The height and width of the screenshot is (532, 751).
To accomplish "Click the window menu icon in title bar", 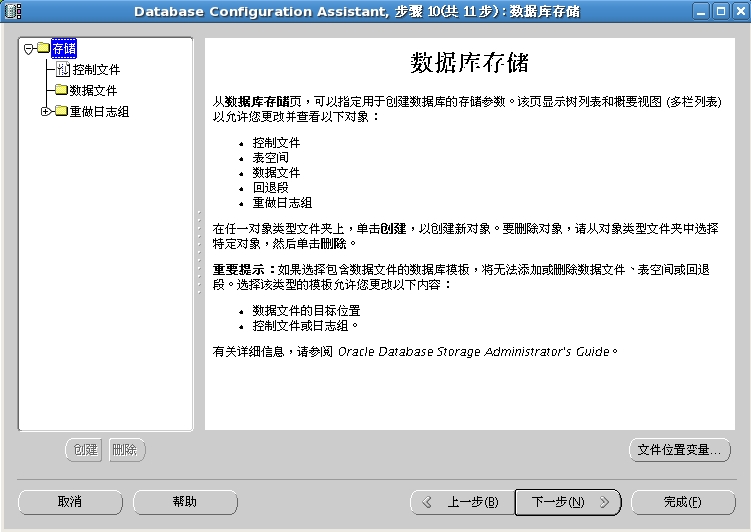I will [x=13, y=11].
